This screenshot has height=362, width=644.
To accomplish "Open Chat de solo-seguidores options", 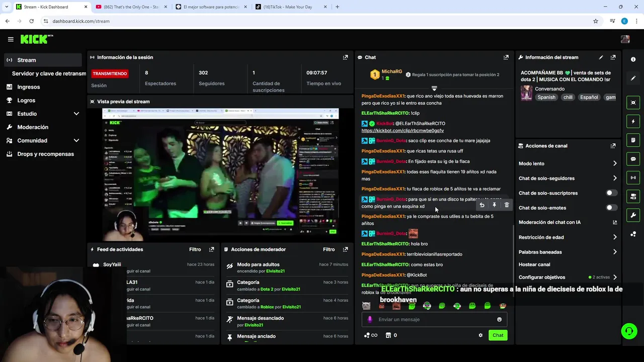I will coord(568,178).
